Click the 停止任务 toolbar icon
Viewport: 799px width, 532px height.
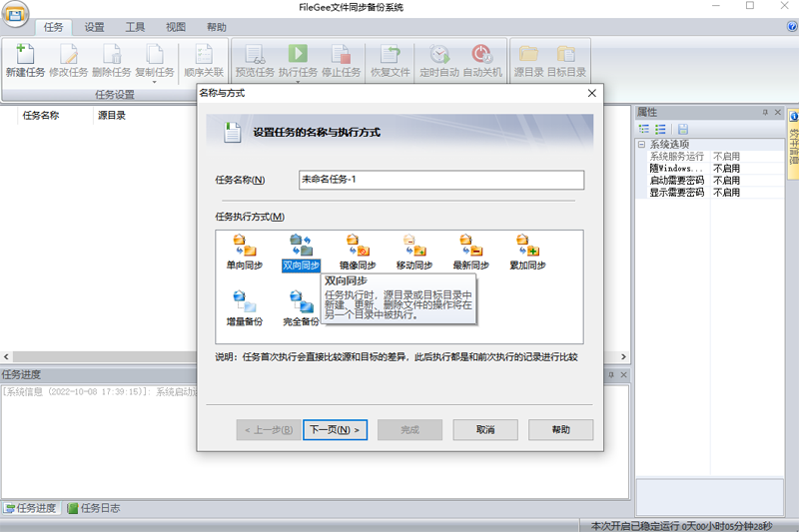pyautogui.click(x=341, y=60)
